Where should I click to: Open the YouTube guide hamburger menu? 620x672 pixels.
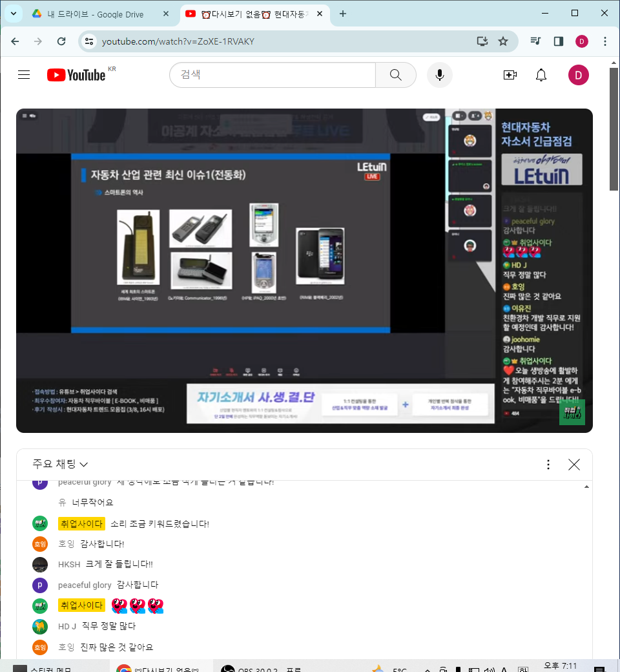(24, 75)
